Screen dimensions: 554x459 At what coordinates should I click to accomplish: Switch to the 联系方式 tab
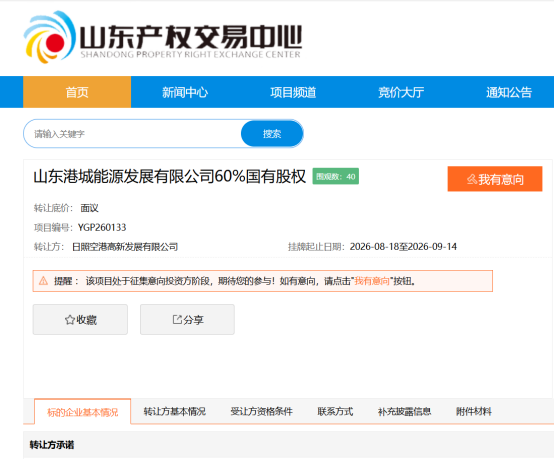[335, 411]
